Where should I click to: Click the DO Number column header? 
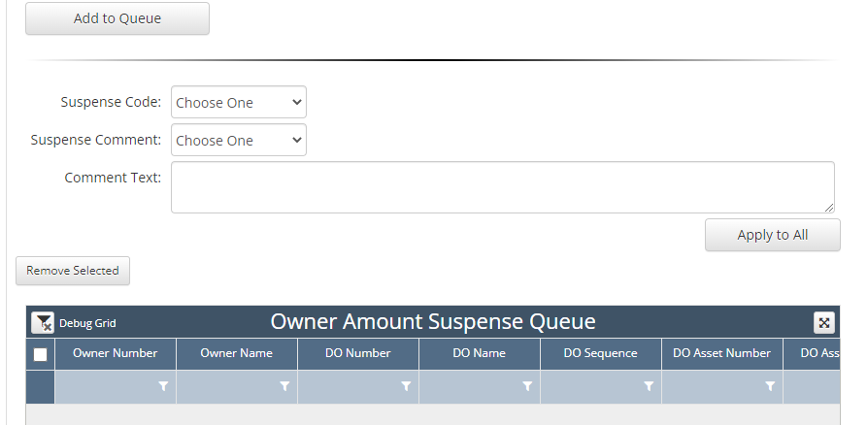[x=357, y=353]
